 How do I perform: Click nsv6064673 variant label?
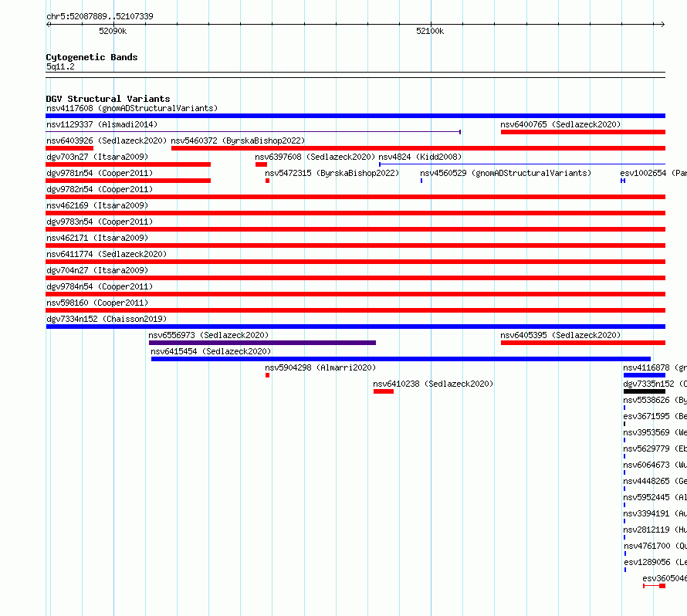pos(655,465)
